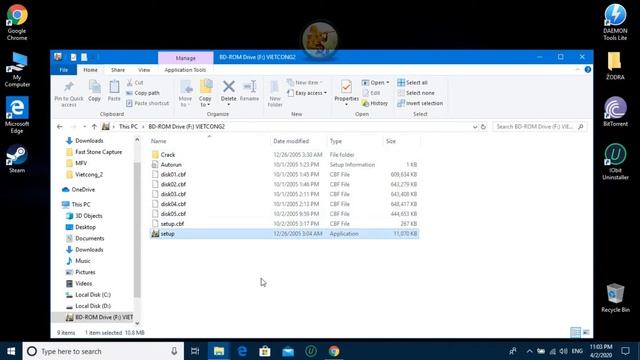Open Vietcong_2 in navigation pane
This screenshot has width=640, height=360.
89,175
